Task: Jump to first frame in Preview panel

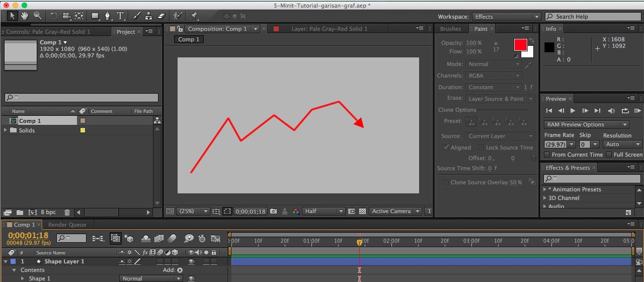Action: [549, 111]
